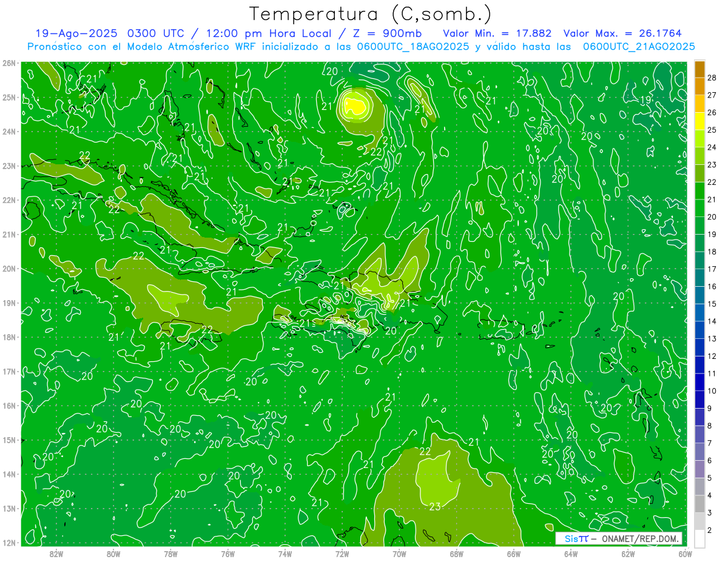Click latitude axis label '19N'

pos(9,303)
